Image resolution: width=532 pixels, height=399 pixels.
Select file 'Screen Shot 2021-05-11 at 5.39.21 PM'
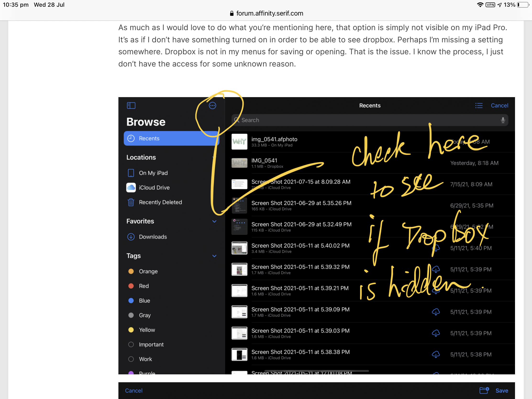[300, 288]
